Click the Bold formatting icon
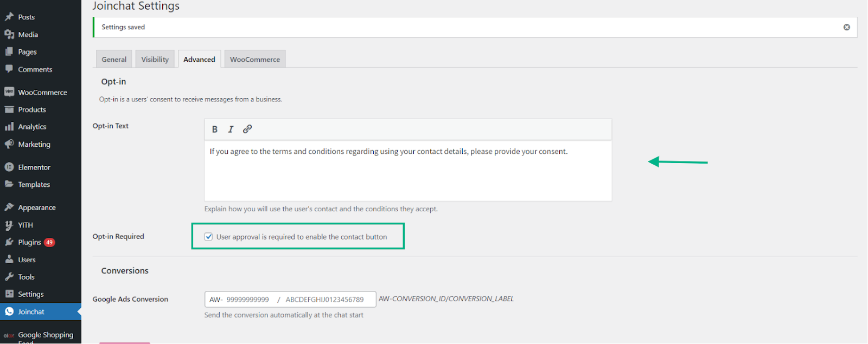 [215, 129]
